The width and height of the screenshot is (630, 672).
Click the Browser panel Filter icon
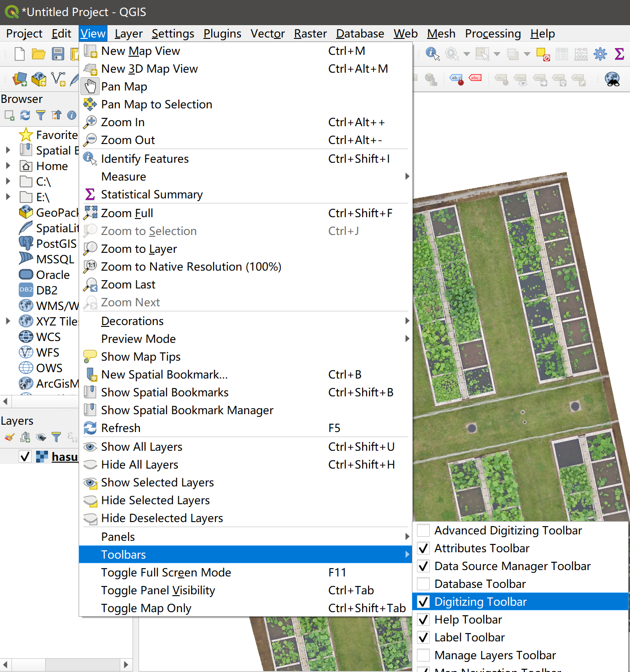click(41, 115)
